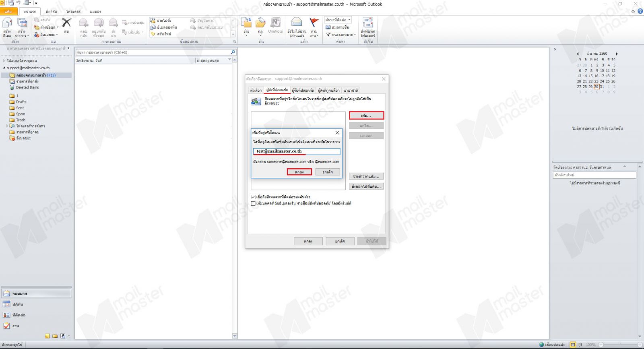Click the Meeting (การประชุม) ribbon icon
Screen dimensions: 644x349
124,23
